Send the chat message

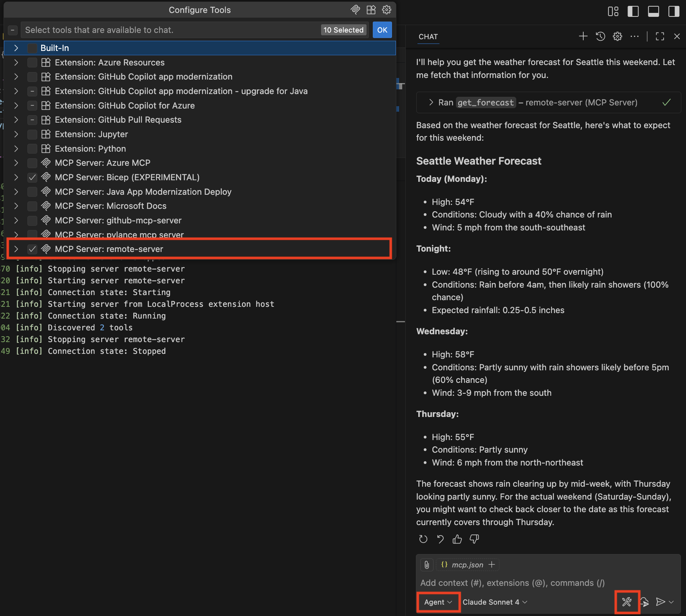[x=661, y=602]
